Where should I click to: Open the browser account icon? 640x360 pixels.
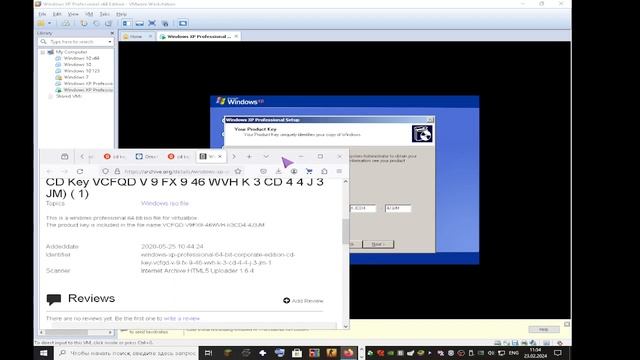(x=294, y=171)
